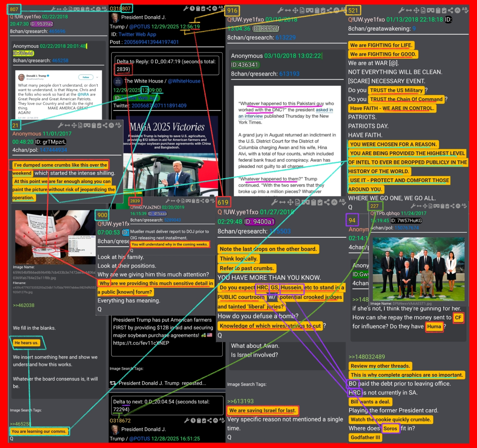Viewport: 477px width, 448px height.
Task: Click the clock icon on post 0318807
Action: pos(192,8)
